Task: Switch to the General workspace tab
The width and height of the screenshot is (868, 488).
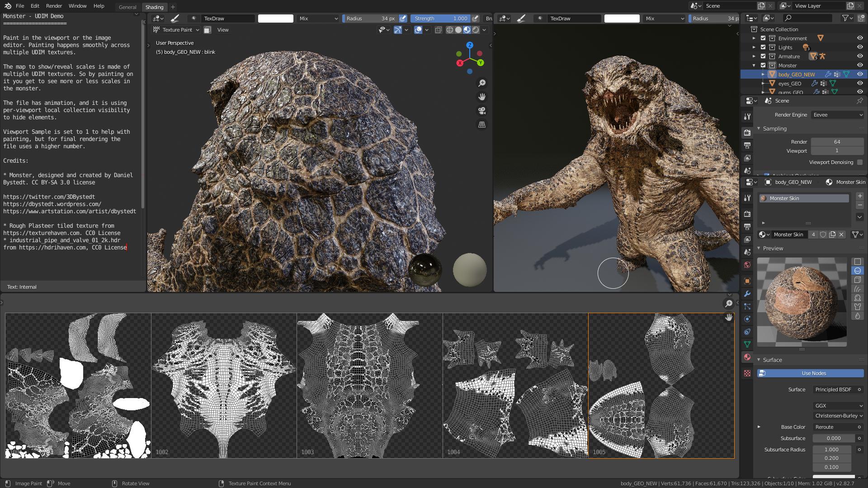Action: click(x=127, y=7)
